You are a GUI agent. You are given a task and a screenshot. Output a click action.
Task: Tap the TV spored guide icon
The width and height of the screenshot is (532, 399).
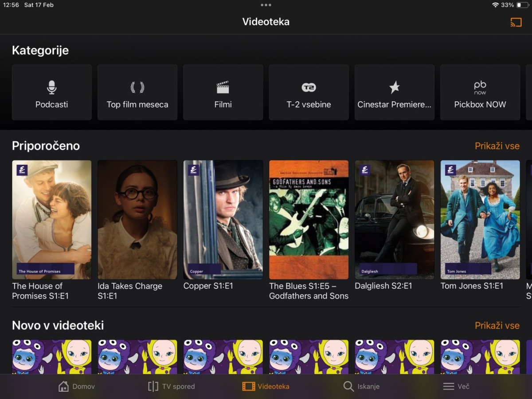tap(153, 386)
